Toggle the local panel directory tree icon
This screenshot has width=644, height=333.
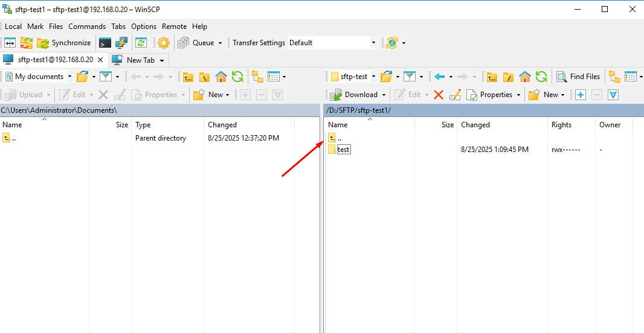[257, 76]
